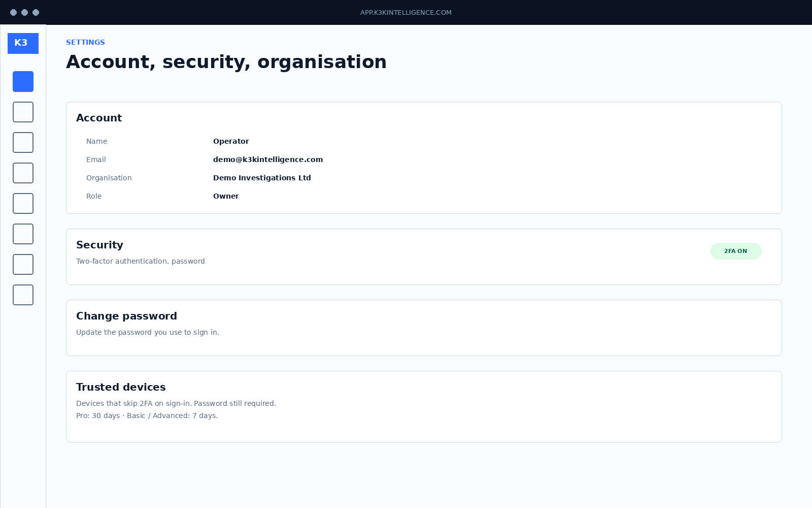Screen dimensions: 812x508
Task: Open the seventh sidebar icon below the logo
Action: [23, 264]
